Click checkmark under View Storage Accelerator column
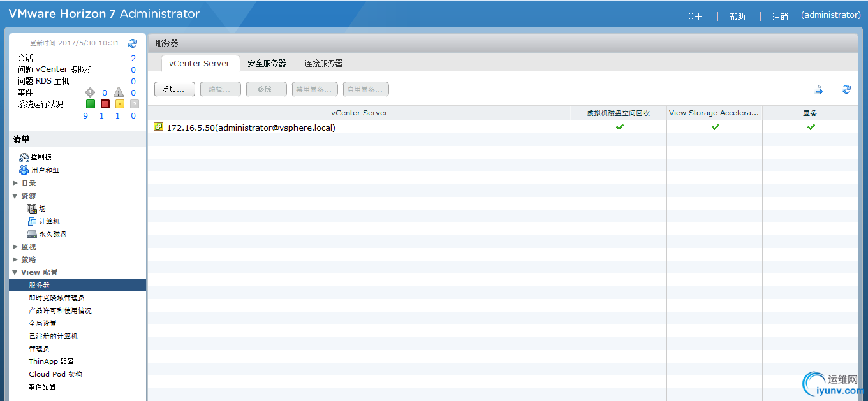The image size is (868, 401). [715, 127]
